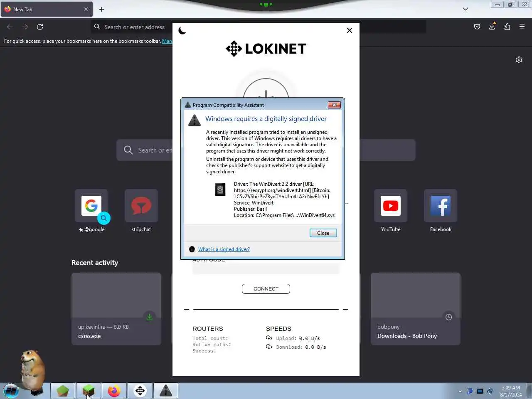The height and width of the screenshot is (399, 532).
Task: Open Firefox downloads panel
Action: pos(492,27)
